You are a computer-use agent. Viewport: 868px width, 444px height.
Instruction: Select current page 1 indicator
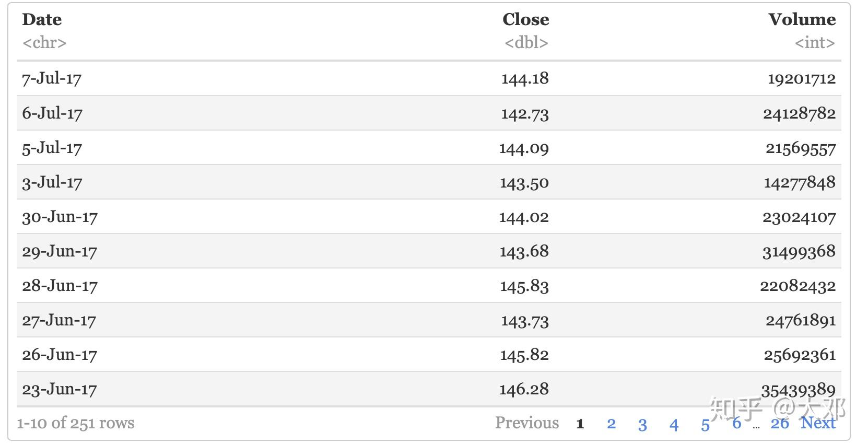tap(580, 424)
